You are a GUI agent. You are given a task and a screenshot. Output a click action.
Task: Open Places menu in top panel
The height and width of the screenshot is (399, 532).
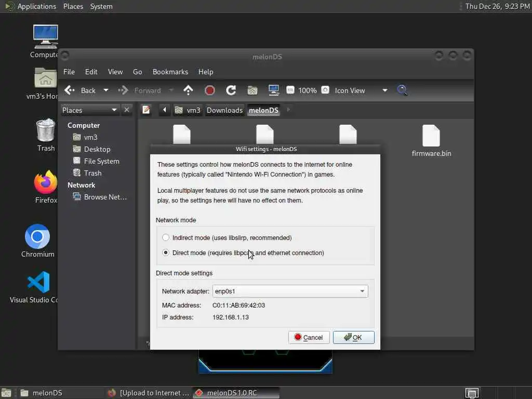click(73, 6)
